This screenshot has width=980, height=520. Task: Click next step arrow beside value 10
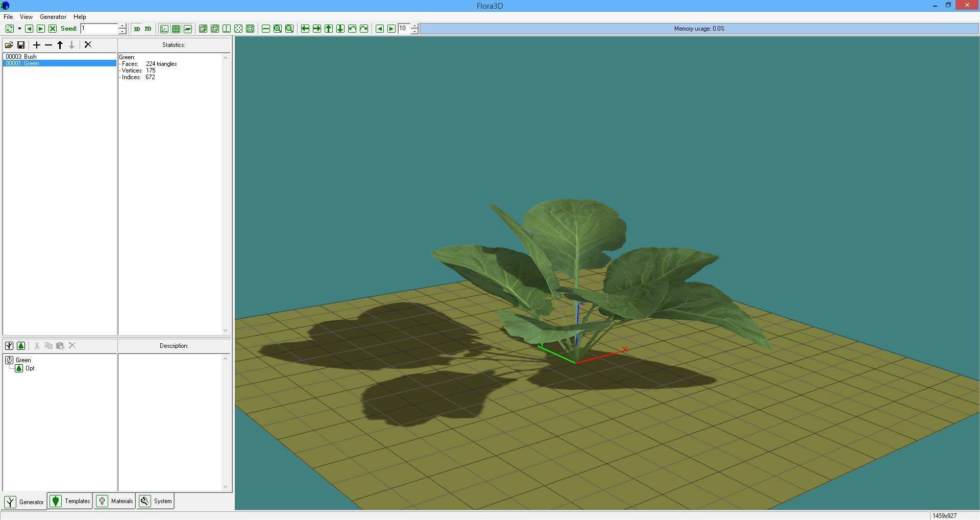tap(391, 29)
